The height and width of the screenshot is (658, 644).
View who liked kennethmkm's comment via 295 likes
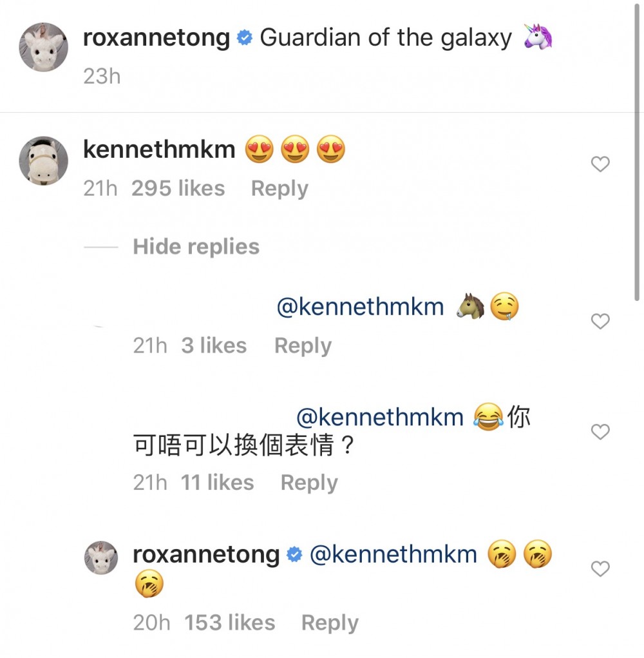coord(178,188)
